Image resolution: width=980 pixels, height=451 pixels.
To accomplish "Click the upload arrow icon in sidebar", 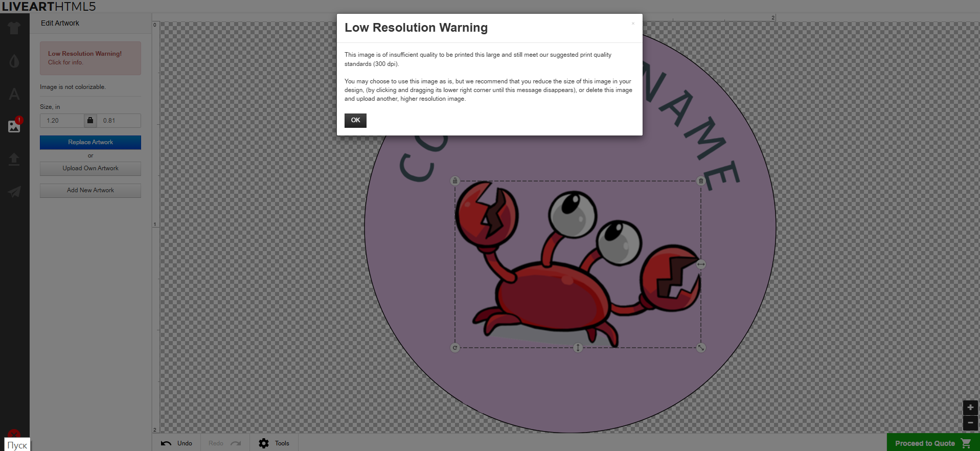I will (14, 159).
